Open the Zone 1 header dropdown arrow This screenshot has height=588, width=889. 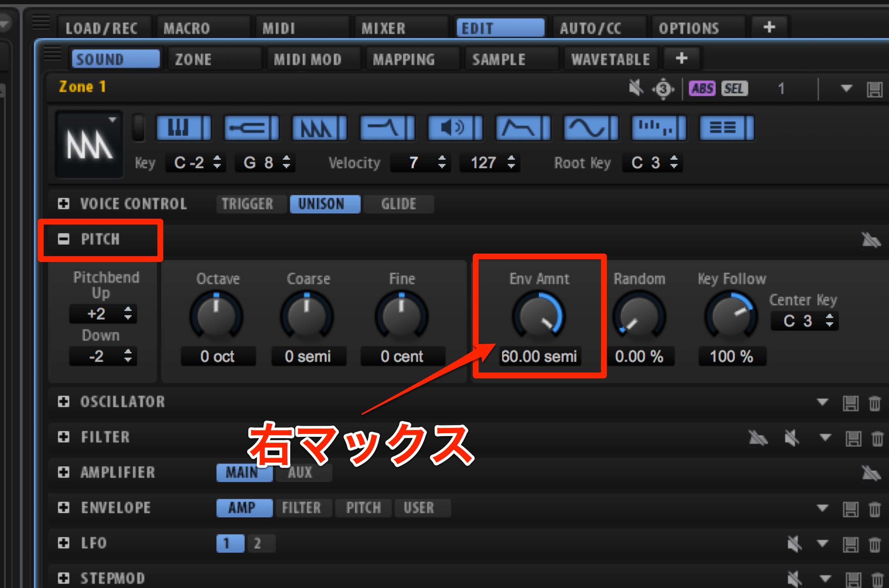[x=846, y=88]
